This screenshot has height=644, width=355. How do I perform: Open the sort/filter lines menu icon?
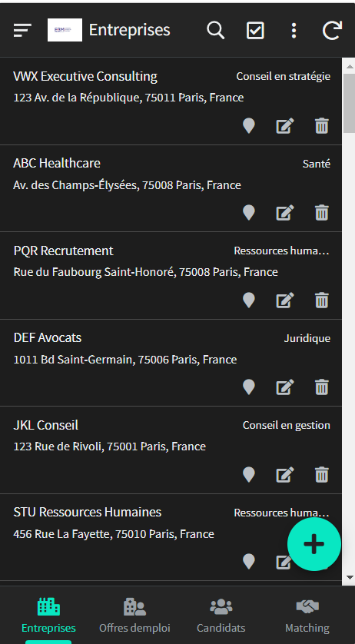[x=22, y=31]
